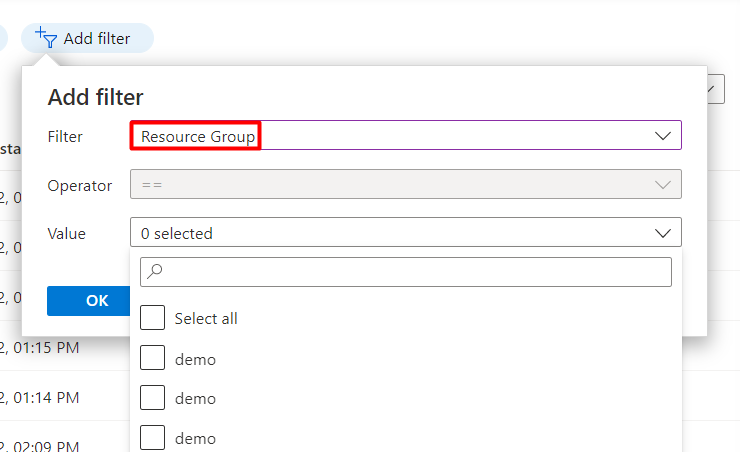Click the magnifier search icon

(154, 271)
